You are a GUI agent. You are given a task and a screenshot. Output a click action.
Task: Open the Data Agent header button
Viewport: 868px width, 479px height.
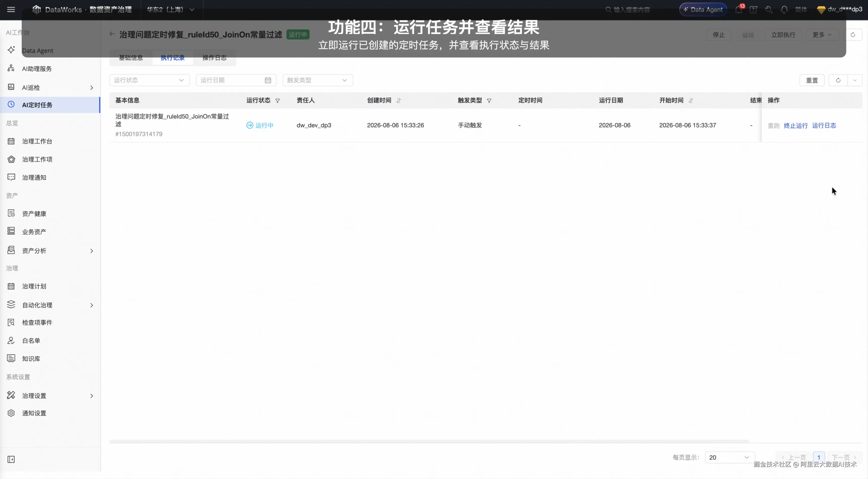point(703,9)
